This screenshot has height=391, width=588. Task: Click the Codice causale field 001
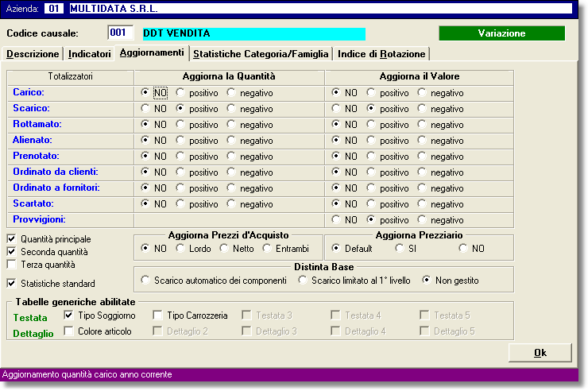coord(120,33)
